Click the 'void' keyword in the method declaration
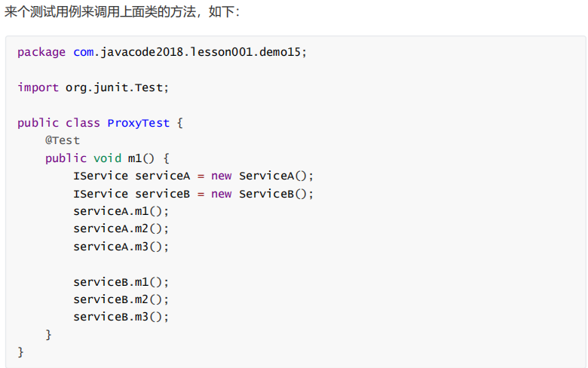Image resolution: width=588 pixels, height=368 pixels. coord(107,158)
